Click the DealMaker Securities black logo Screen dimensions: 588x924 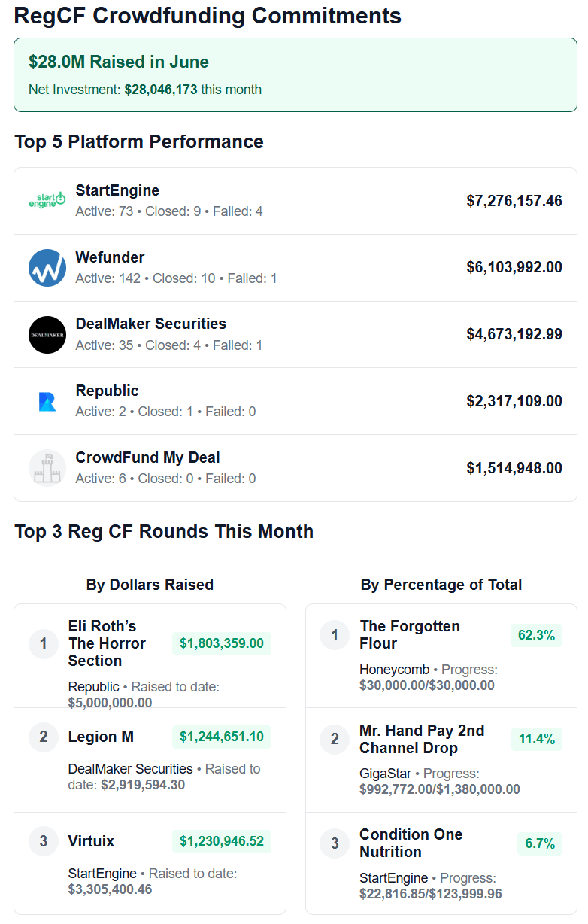[x=47, y=334]
